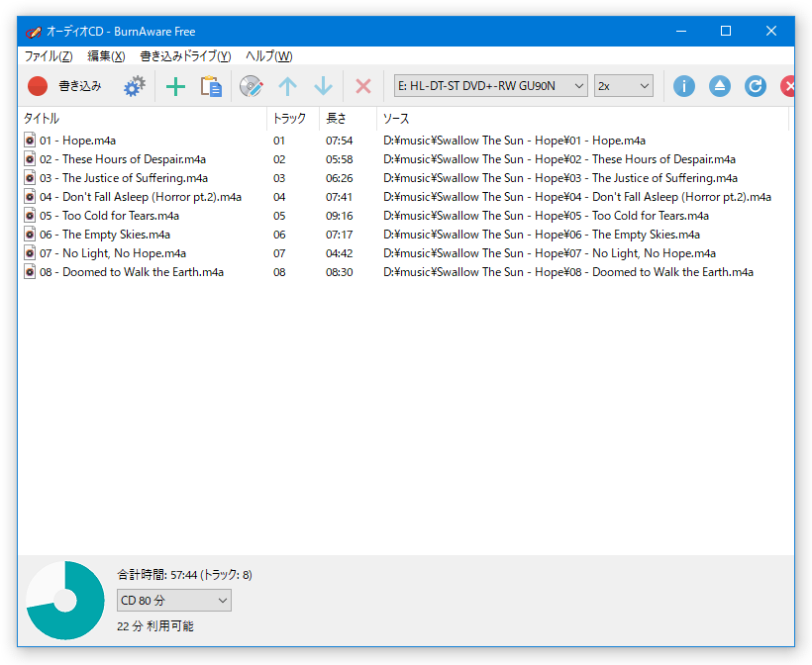
Task: Click file icon for 02 - These Hours of Despair
Action: 30,159
